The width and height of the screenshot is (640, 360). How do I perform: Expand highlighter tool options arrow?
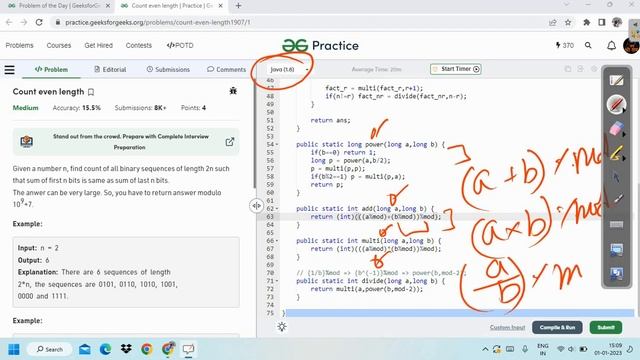coord(623,158)
